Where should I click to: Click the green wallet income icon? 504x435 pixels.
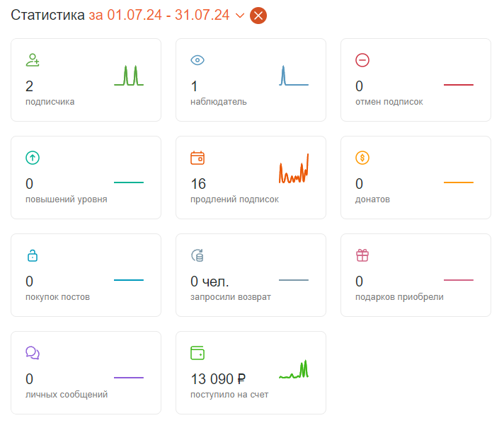(x=197, y=353)
